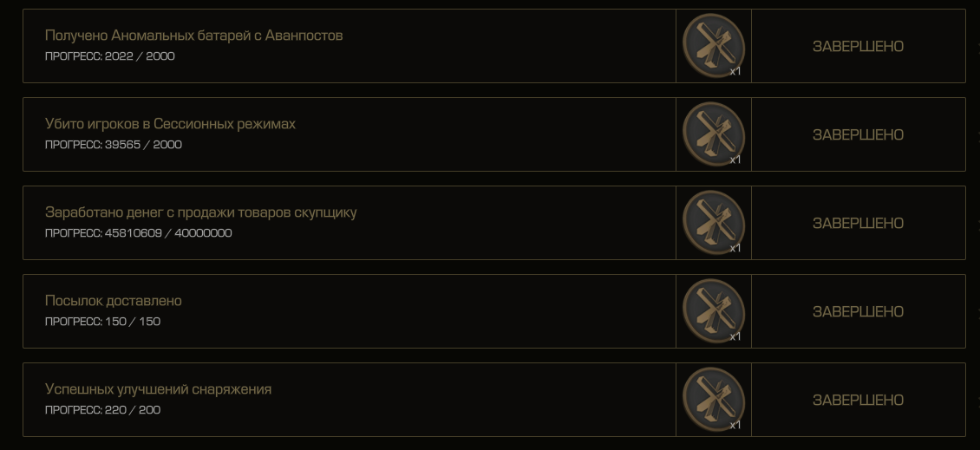Click ЗАВЕРШЕНО status for Убито игроков task
980x450 pixels.
click(x=858, y=134)
